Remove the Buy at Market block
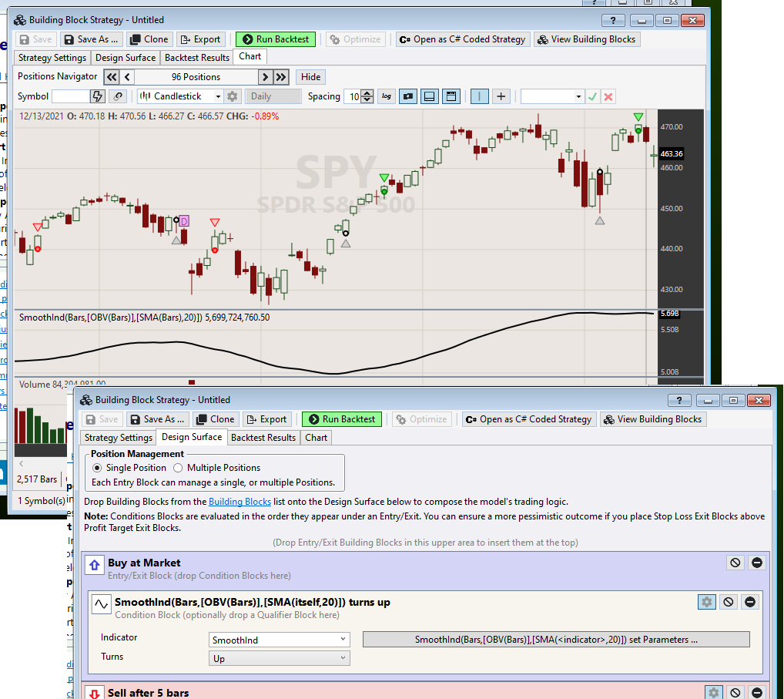This screenshot has width=784, height=699. click(x=757, y=563)
